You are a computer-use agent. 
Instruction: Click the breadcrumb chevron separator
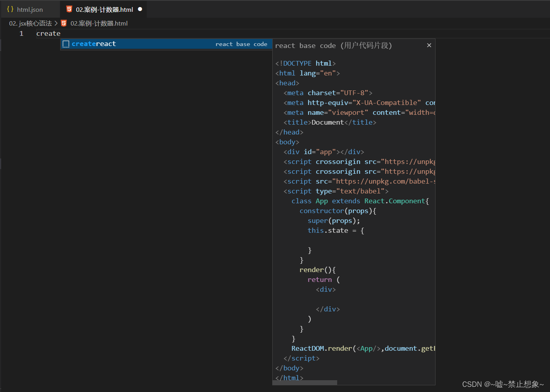coord(56,23)
